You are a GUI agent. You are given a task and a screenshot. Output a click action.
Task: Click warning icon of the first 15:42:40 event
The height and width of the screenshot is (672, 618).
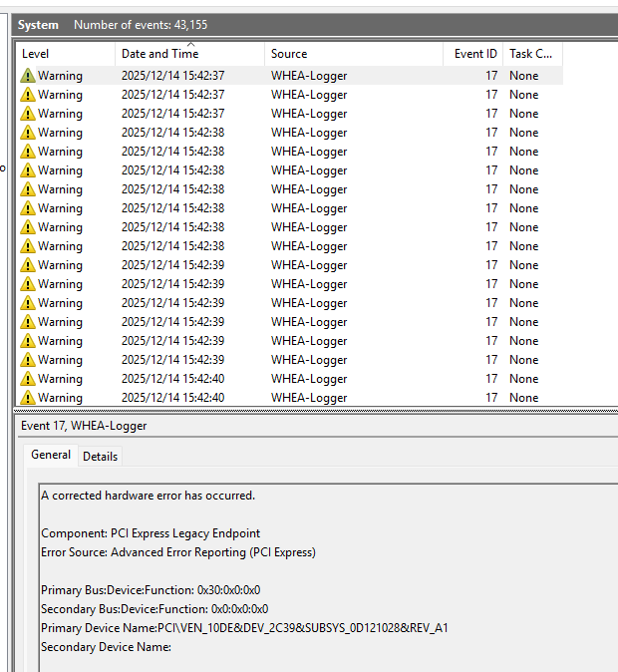click(28, 379)
